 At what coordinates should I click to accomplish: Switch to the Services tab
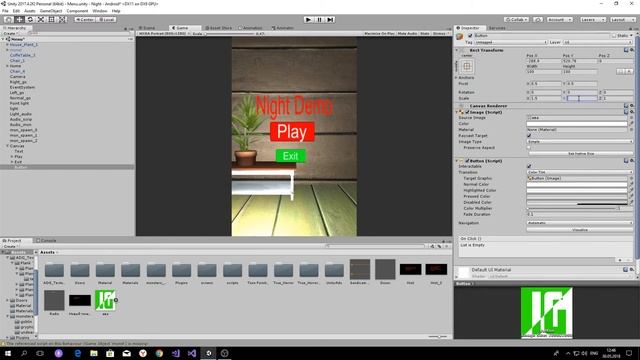point(497,28)
